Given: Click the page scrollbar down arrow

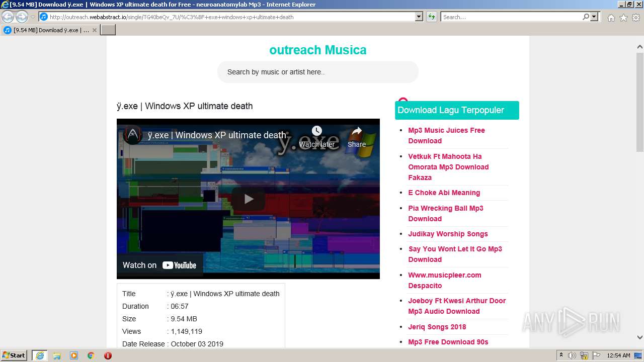Looking at the screenshot, I should pos(639,338).
